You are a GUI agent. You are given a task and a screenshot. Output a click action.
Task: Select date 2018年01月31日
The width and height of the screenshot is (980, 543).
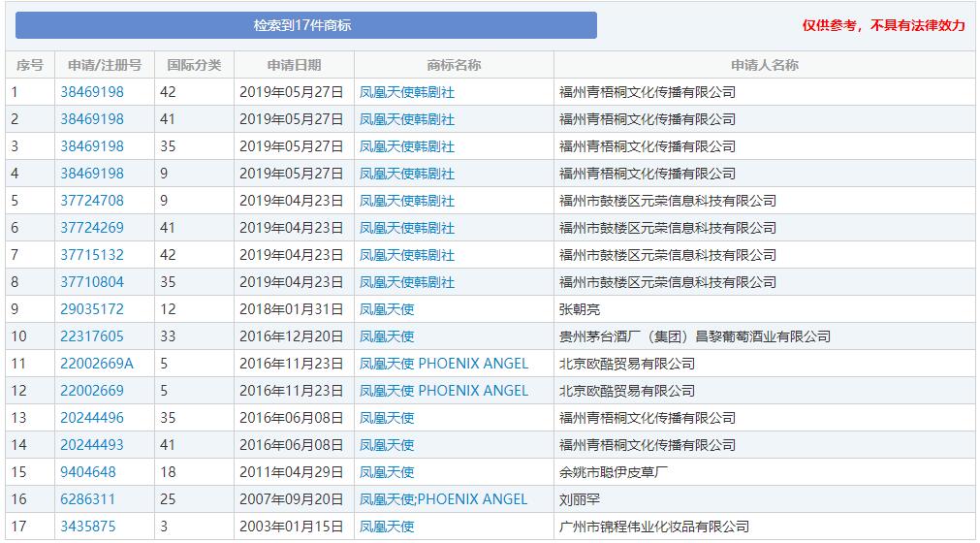click(x=291, y=309)
